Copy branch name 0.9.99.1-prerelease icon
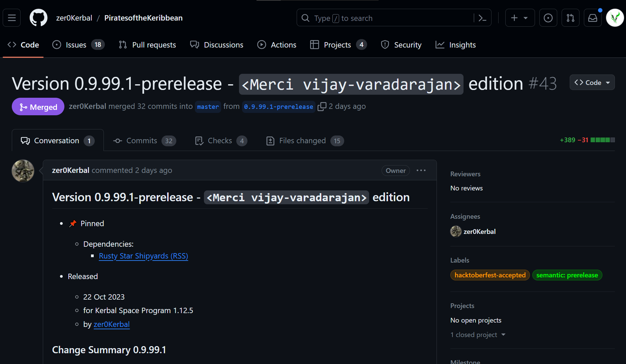The image size is (626, 364). (322, 107)
